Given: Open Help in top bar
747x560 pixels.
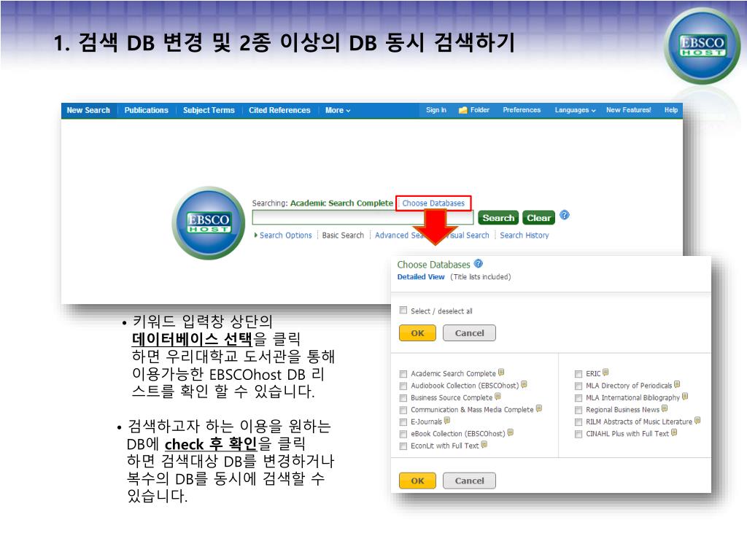Looking at the screenshot, I should (x=671, y=110).
